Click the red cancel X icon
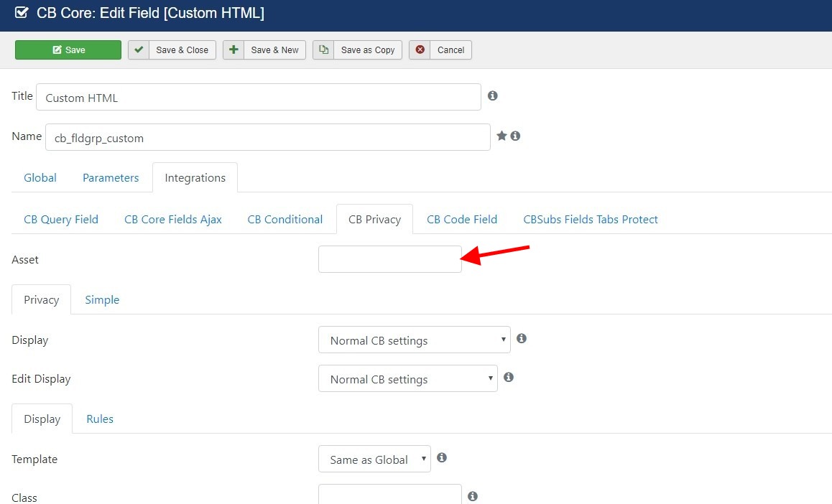Viewport: 832px width, 504px height. 420,50
